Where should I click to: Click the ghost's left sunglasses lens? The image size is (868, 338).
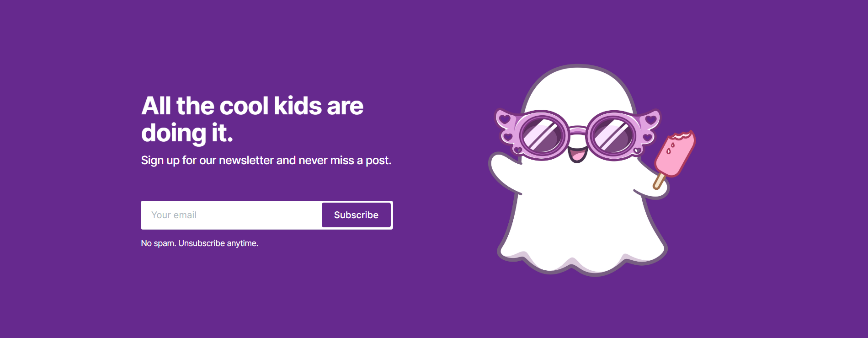tap(542, 136)
